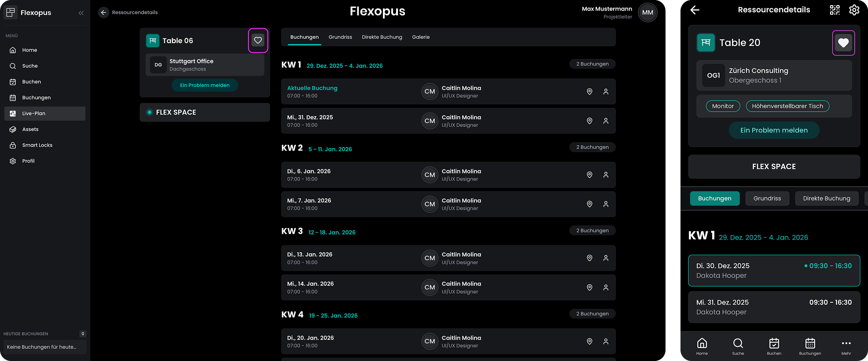868x361 pixels.
Task: Click the back arrow next to Ressourcendetails
Action: click(x=103, y=12)
